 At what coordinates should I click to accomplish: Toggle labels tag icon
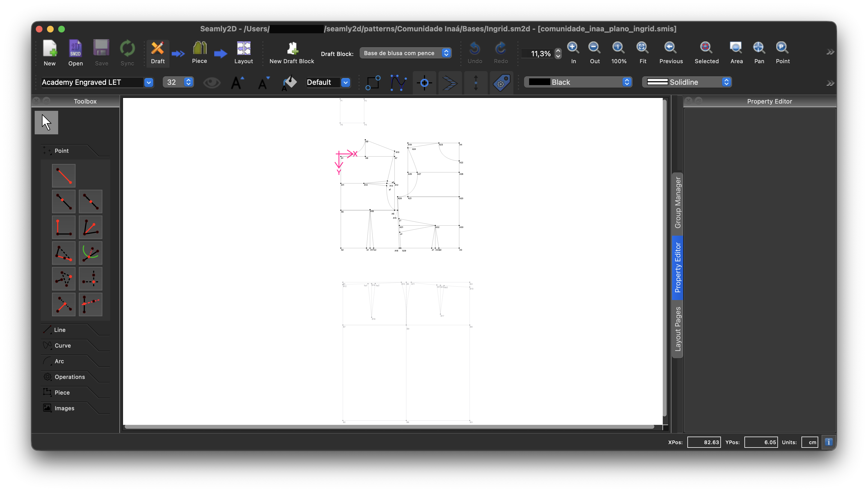[501, 83]
